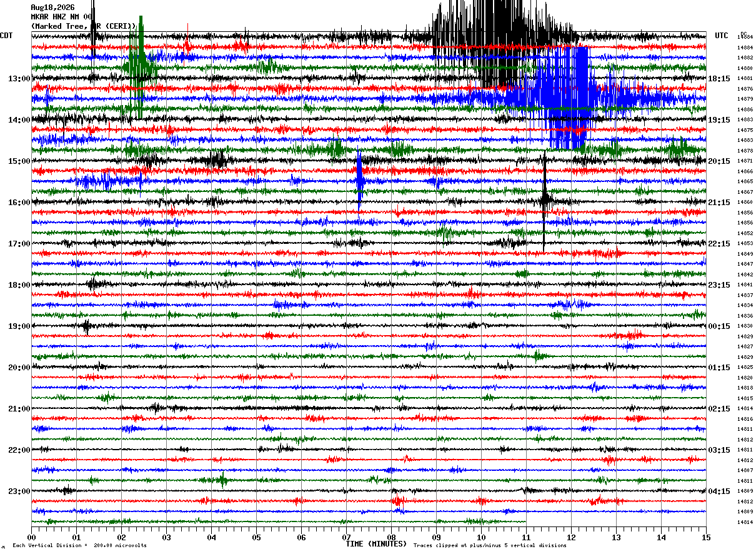756x554 pixels.
Task: Click the 'TIME (MINUTES)' axis title
Action: (x=376, y=544)
